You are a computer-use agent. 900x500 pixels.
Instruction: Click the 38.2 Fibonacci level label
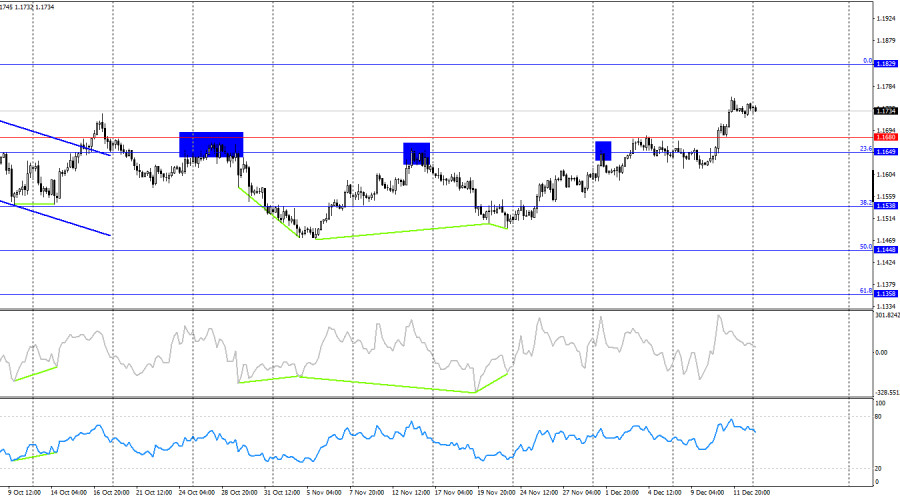[866, 203]
